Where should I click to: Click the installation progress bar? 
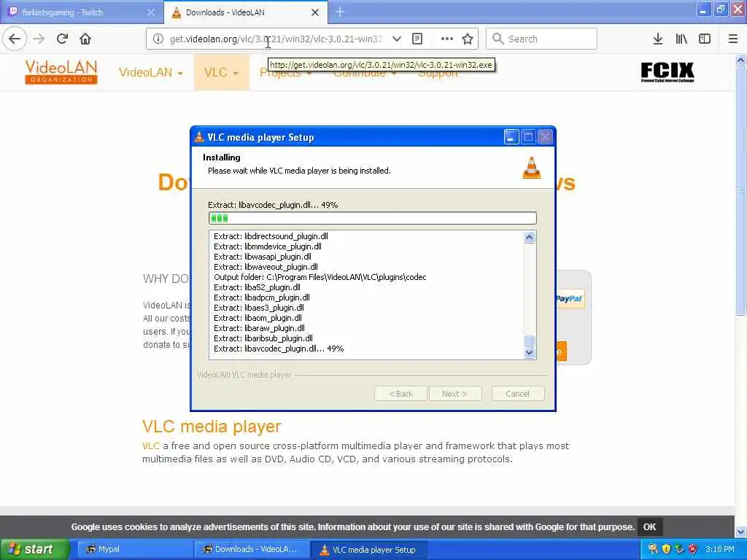(x=373, y=218)
